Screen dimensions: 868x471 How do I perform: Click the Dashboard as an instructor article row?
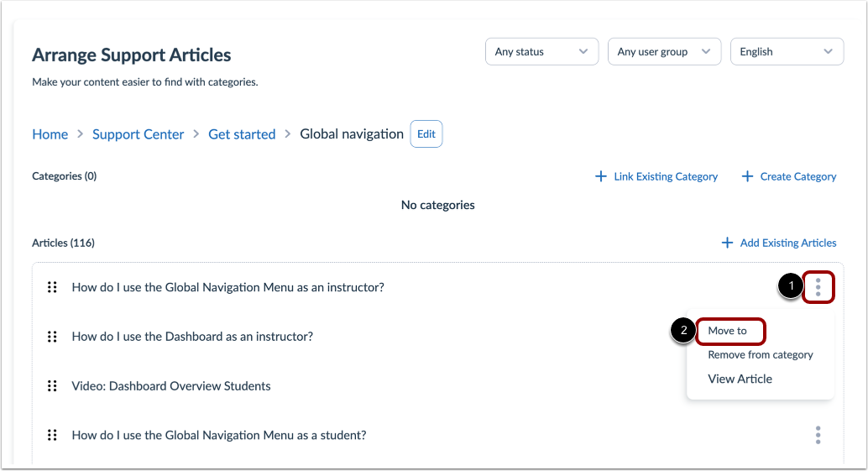[192, 337]
